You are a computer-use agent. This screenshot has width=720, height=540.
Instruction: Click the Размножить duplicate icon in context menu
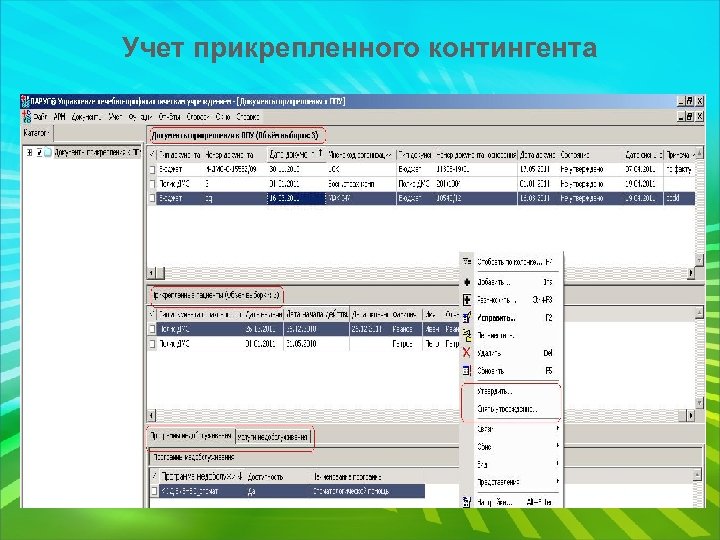(x=467, y=300)
